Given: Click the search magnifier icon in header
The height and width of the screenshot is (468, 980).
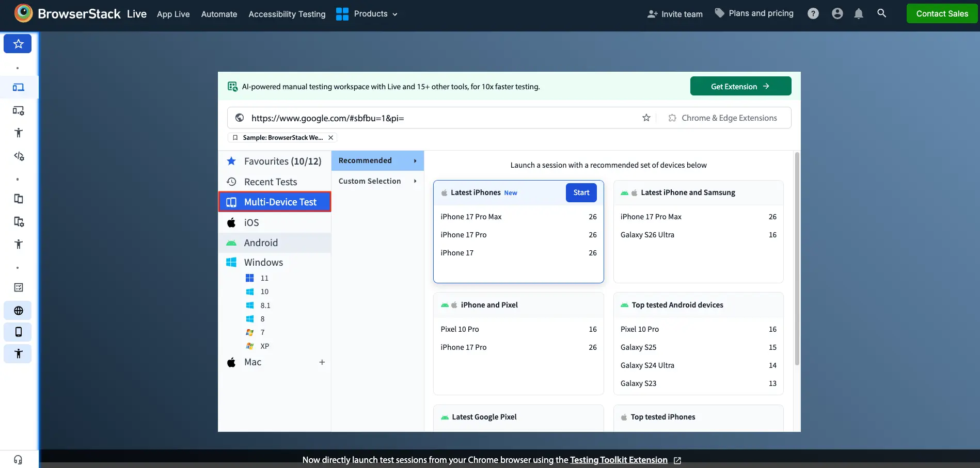Looking at the screenshot, I should [881, 13].
